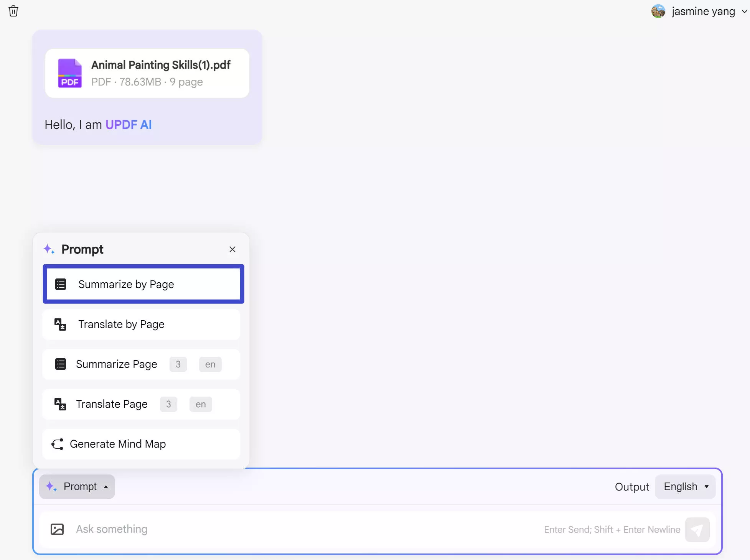Click the Translate by Page translation icon
The image size is (750, 560).
click(59, 324)
